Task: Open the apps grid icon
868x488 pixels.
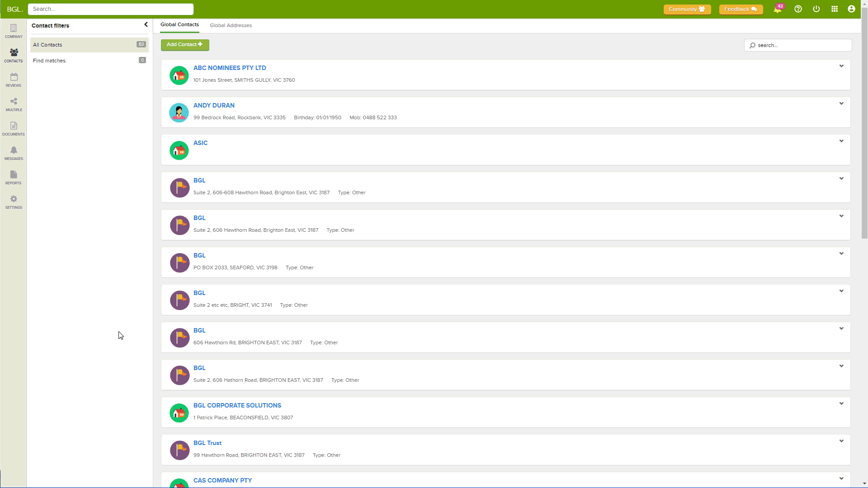Action: 835,9
